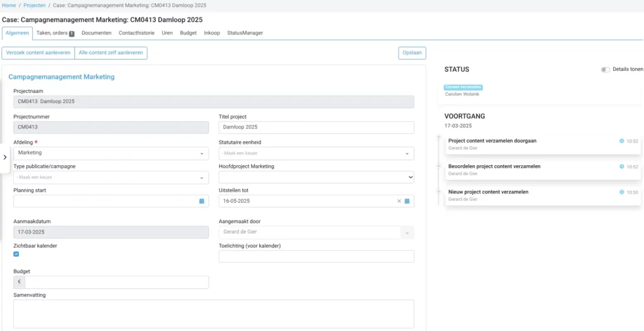This screenshot has height=331, width=644.
Task: Open the Afdeling dropdown
Action: (x=111, y=153)
